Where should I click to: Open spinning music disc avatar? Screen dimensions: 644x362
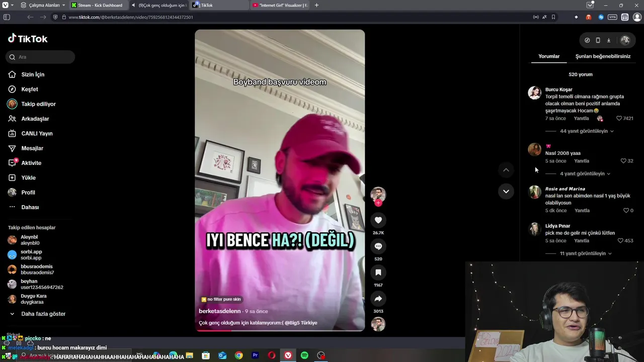click(378, 324)
